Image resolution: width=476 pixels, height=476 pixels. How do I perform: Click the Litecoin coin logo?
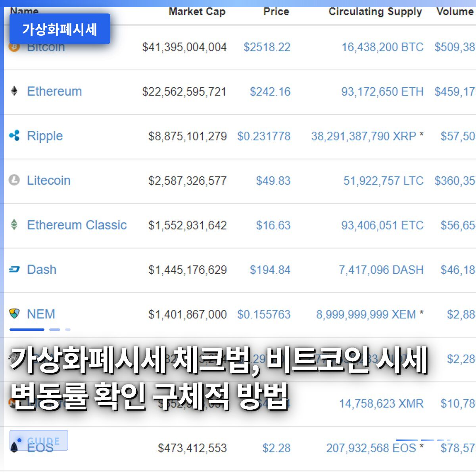[x=14, y=180]
